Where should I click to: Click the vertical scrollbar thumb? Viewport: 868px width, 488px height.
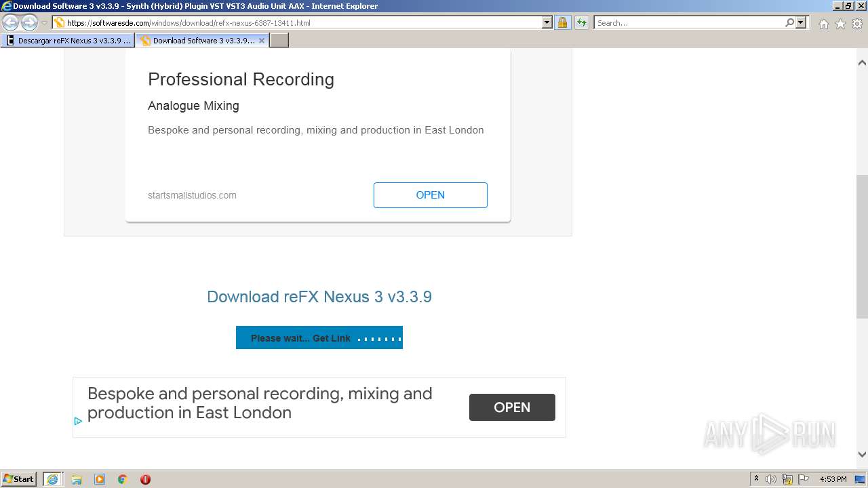tap(862, 247)
